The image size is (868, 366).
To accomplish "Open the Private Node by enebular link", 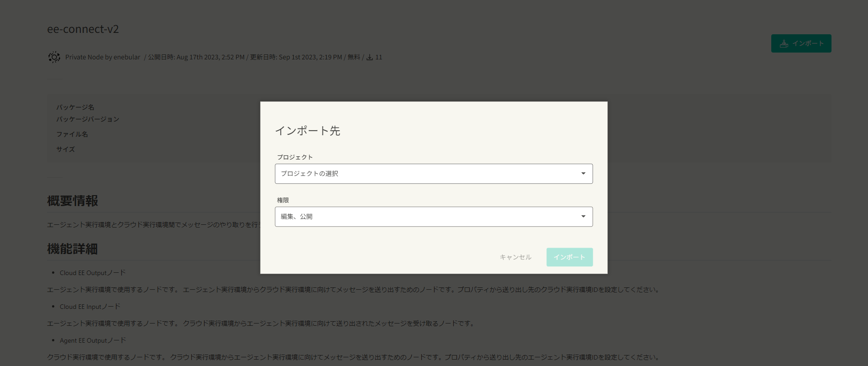I will [103, 57].
